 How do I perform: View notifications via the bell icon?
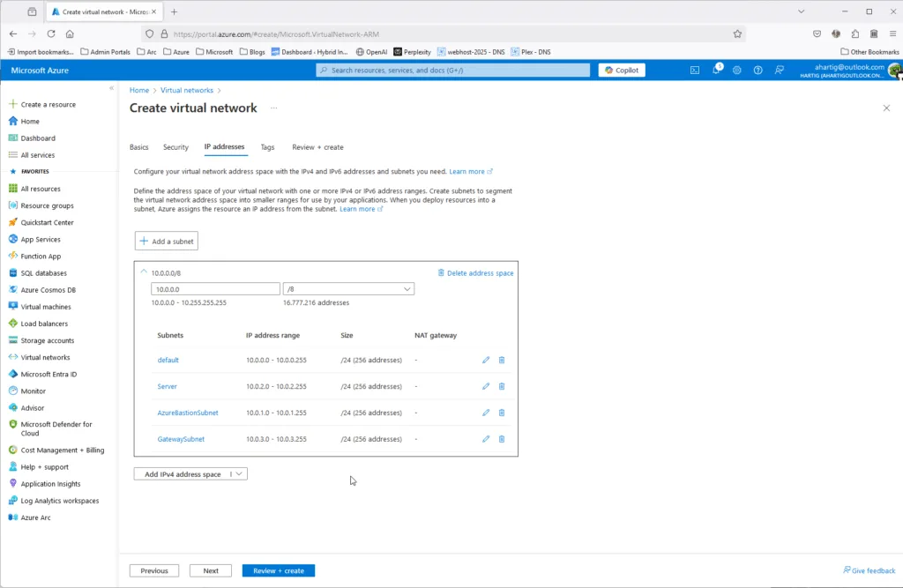click(716, 70)
